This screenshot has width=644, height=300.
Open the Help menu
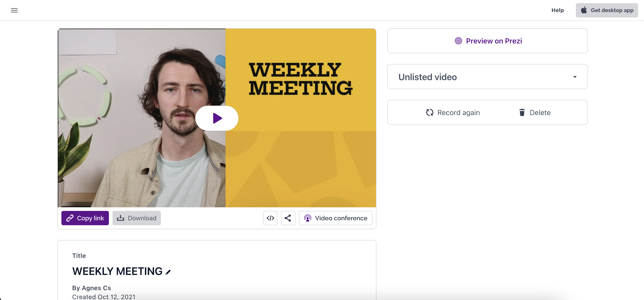point(558,10)
